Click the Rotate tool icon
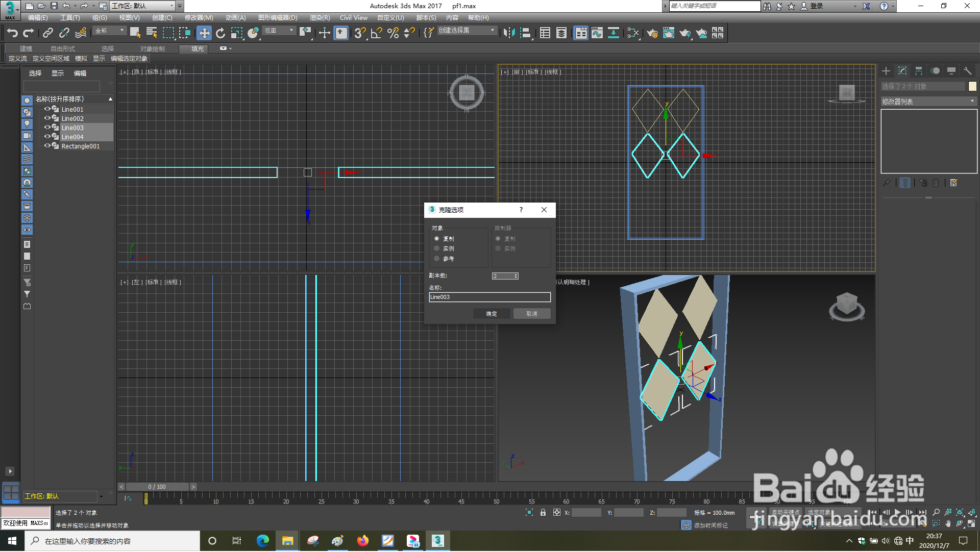 pos(220,33)
